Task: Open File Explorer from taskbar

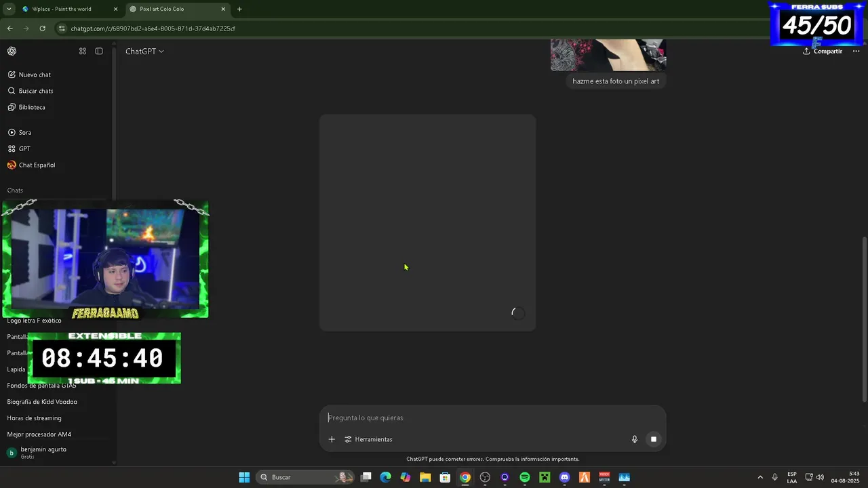Action: click(425, 477)
